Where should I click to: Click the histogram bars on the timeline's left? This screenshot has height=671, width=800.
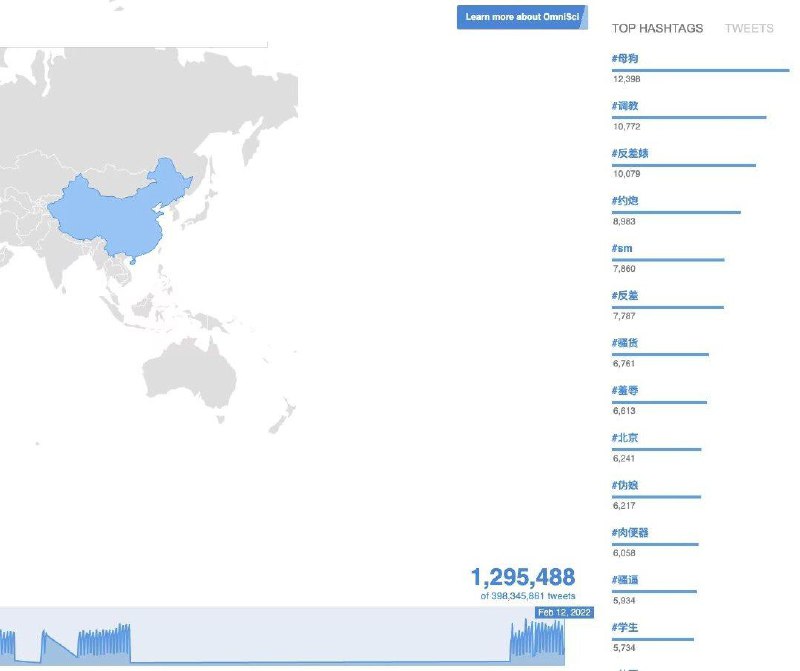103,642
